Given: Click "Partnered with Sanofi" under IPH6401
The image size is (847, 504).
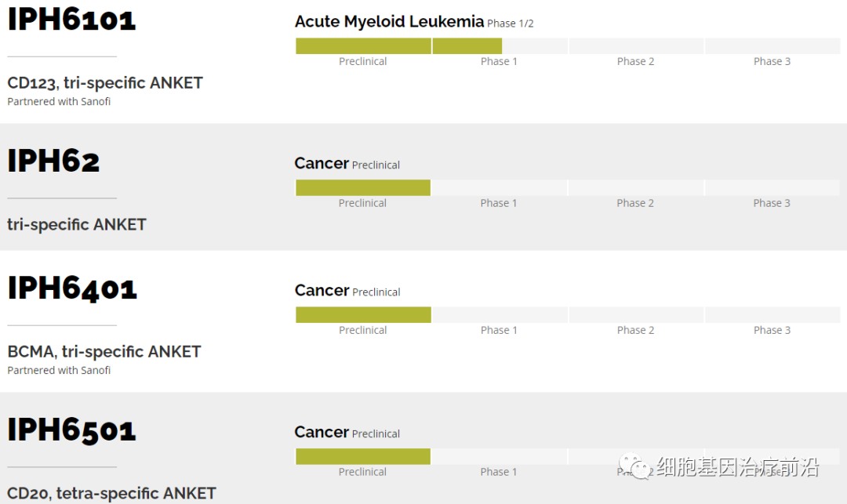Looking at the screenshot, I should pos(59,370).
